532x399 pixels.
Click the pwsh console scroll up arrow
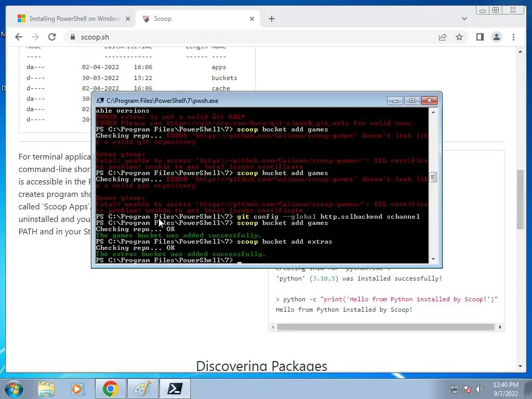433,112
